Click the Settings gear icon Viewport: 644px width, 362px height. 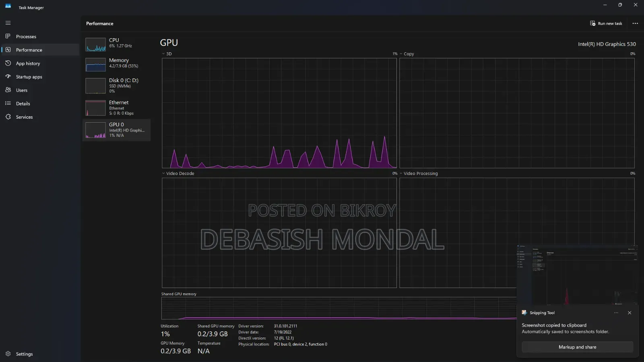(8, 354)
